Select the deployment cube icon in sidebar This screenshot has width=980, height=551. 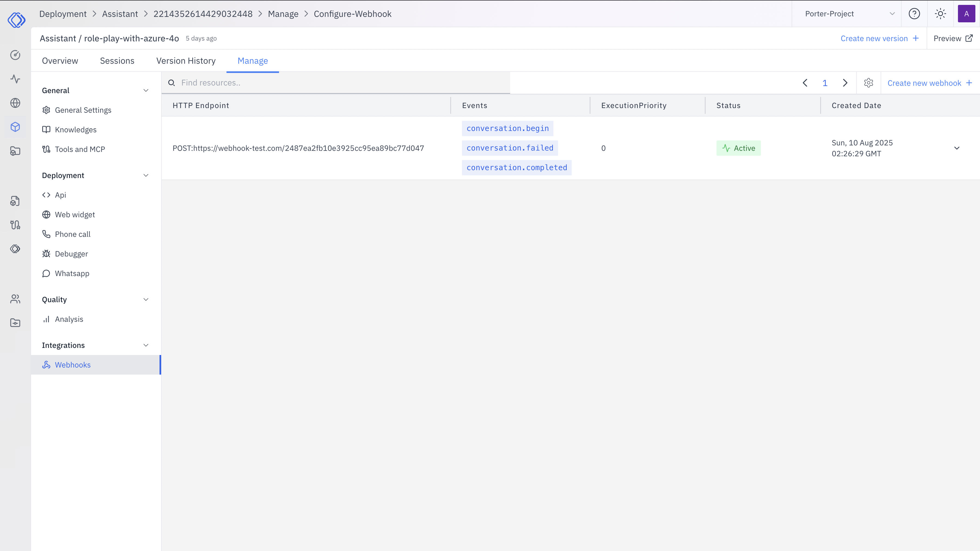(15, 127)
